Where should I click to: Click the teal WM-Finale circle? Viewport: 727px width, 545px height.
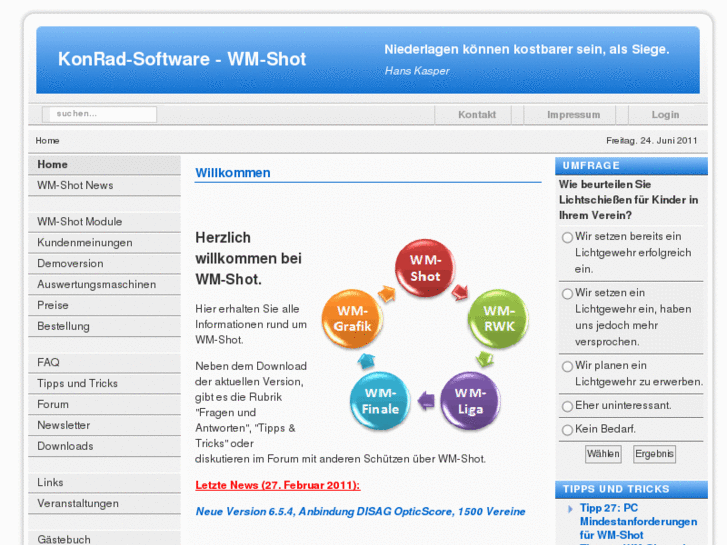pyautogui.click(x=380, y=401)
